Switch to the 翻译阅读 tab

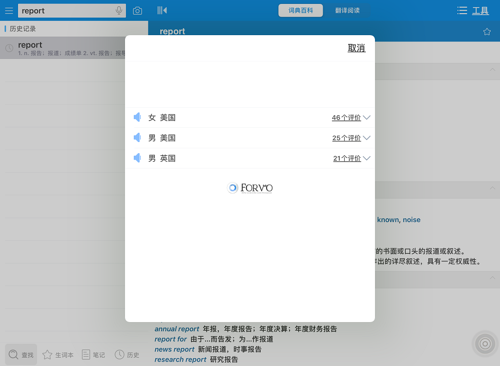click(347, 11)
